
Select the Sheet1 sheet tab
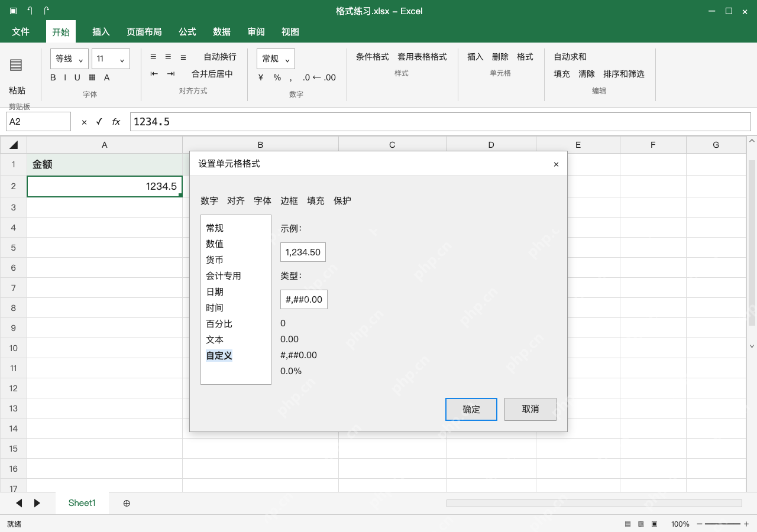[82, 503]
